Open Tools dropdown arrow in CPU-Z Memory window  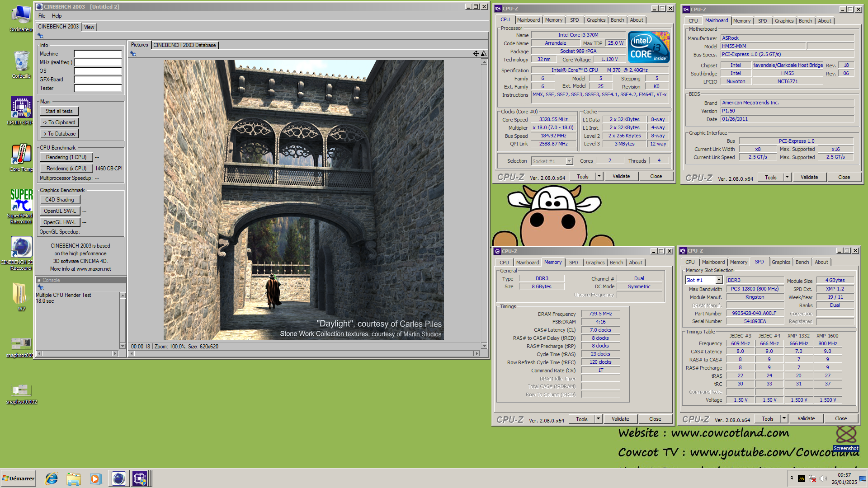pos(598,419)
